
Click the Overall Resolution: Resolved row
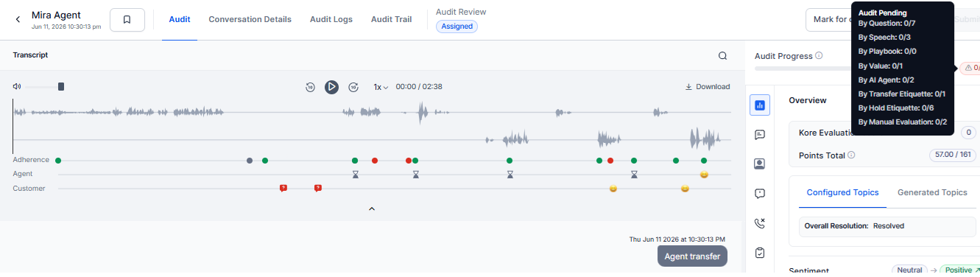point(887,226)
